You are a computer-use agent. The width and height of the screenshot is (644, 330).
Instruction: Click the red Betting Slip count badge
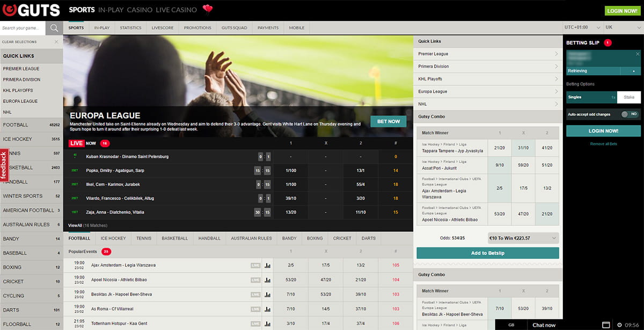click(608, 42)
